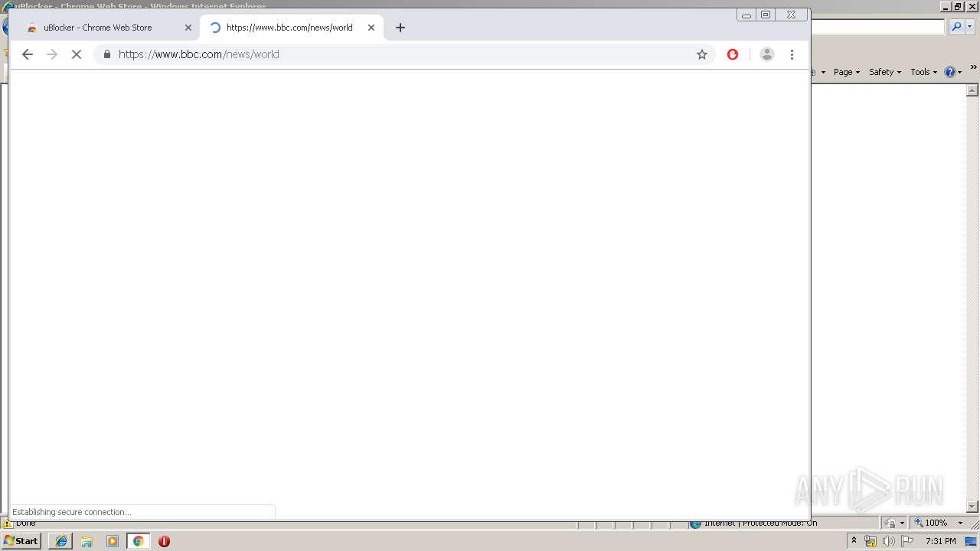Expand IE search provider dropdown arrow
980x551 pixels.
point(970,27)
